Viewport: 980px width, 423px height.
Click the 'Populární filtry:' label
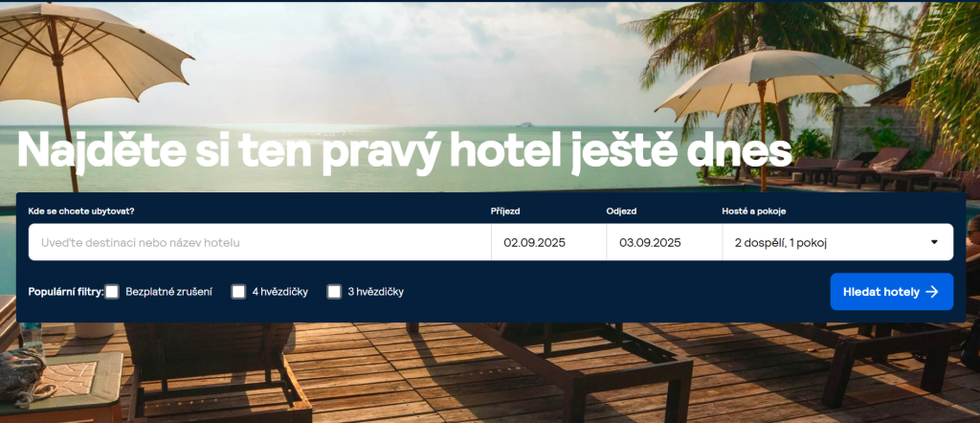[66, 292]
